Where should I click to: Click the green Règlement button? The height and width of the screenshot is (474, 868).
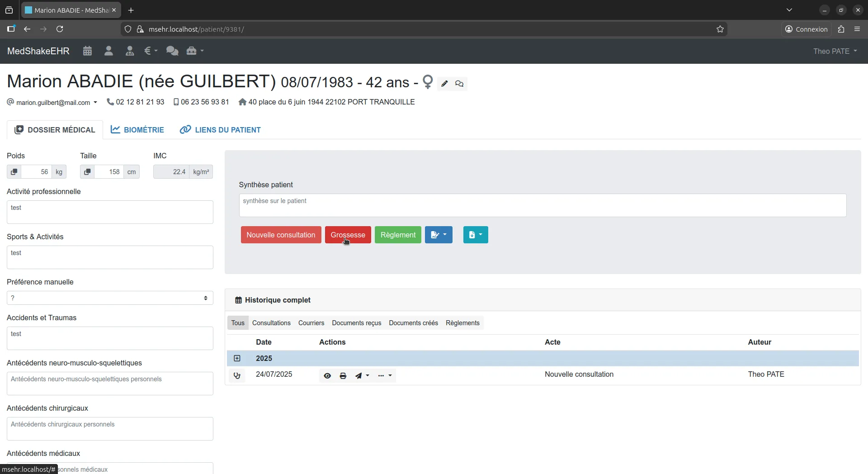398,235
